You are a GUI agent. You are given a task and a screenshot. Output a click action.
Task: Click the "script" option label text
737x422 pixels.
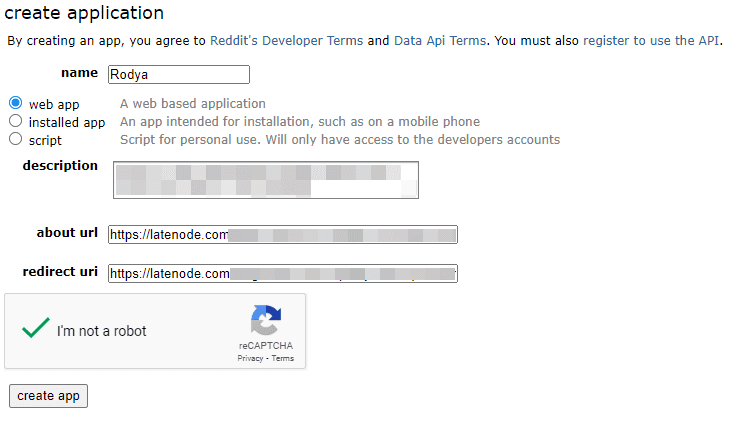tap(45, 140)
